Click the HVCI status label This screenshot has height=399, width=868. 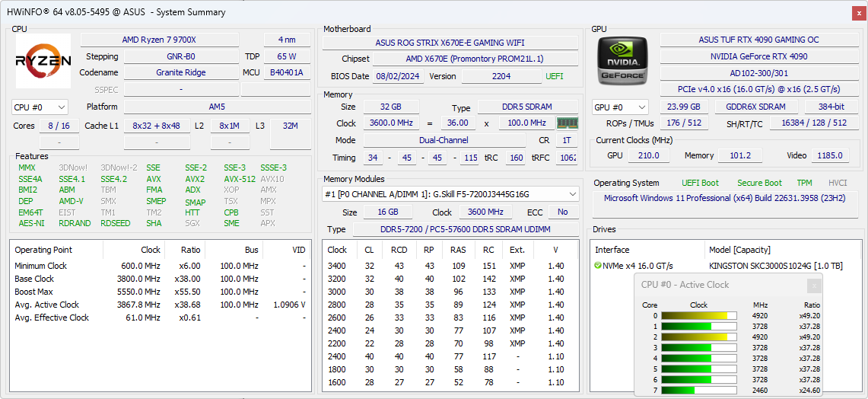point(838,183)
